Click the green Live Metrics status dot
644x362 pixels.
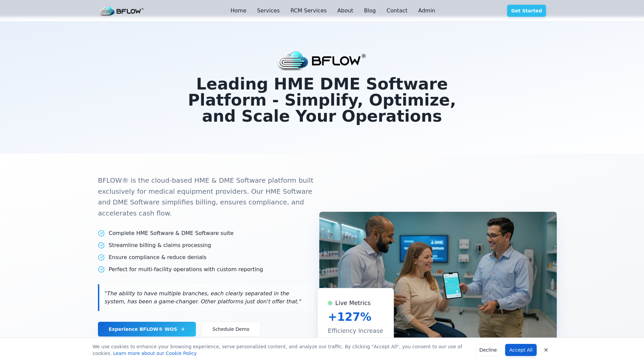pyautogui.click(x=331, y=303)
